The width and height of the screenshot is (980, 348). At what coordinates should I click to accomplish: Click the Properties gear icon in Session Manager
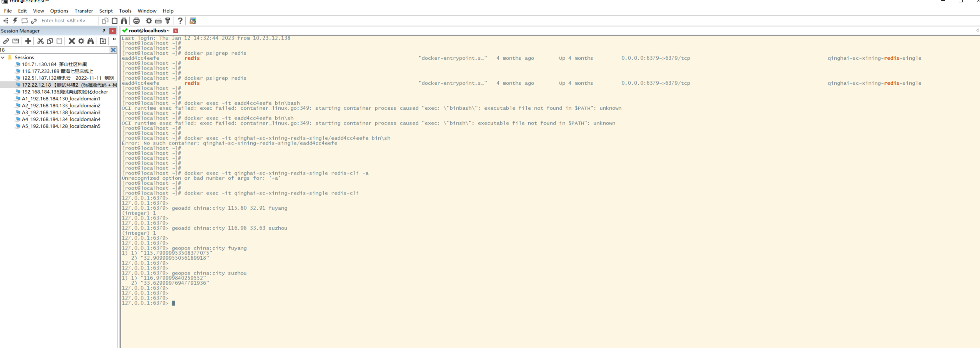click(x=81, y=41)
